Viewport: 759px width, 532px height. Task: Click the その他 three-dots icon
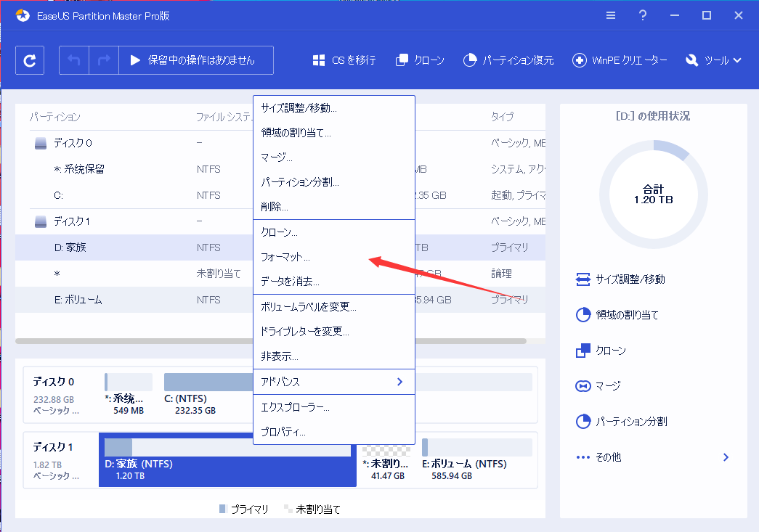[x=583, y=457]
